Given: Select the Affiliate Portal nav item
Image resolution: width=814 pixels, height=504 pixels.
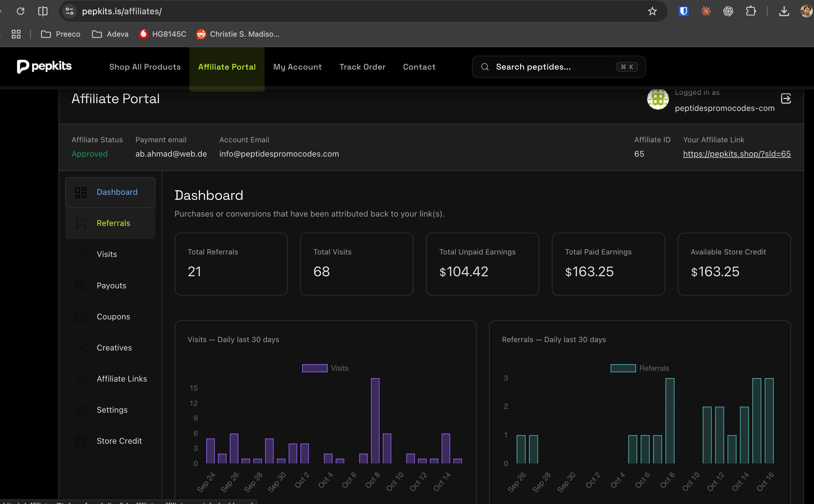Looking at the screenshot, I should pyautogui.click(x=227, y=67).
